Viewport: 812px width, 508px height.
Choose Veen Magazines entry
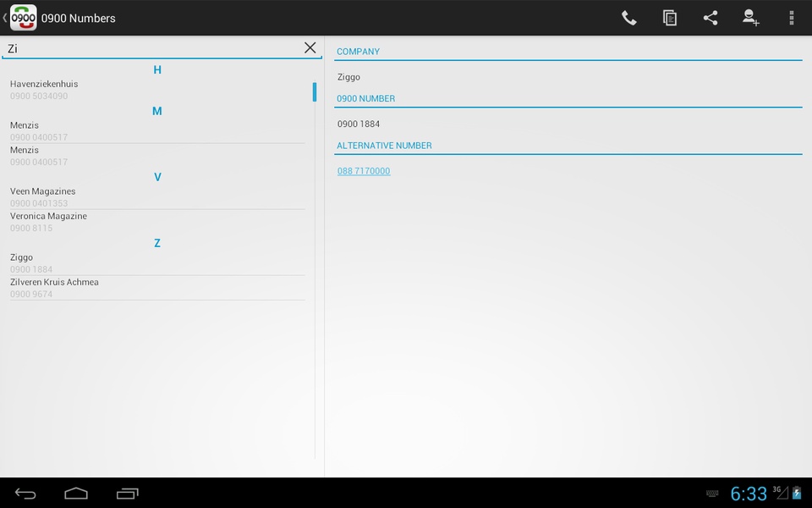click(x=157, y=197)
